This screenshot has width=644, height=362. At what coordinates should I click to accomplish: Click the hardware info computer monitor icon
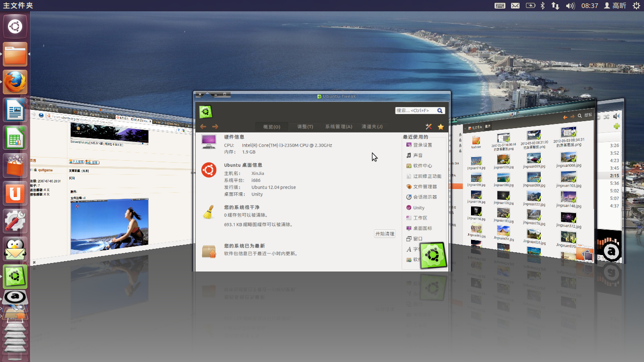209,141
